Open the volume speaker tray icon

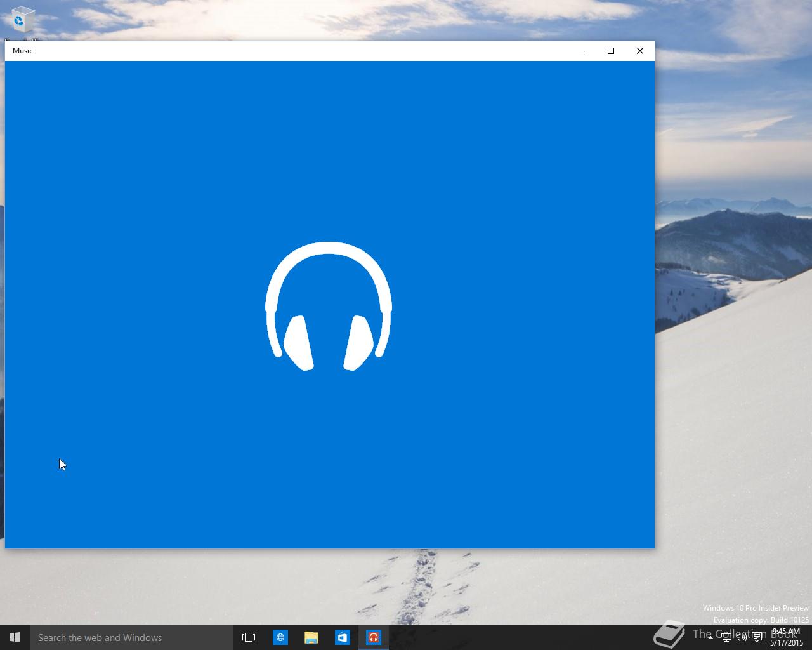point(741,637)
